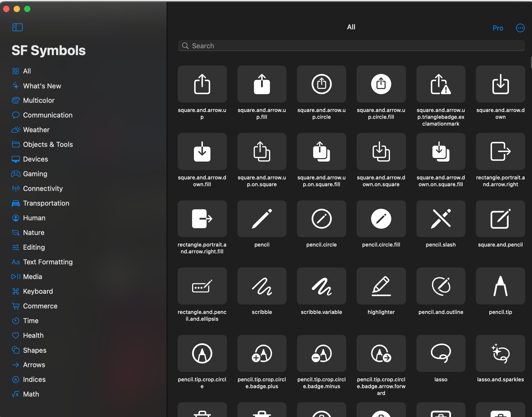Select the square.and.arrow.down.on.square thumbnail
The image size is (532, 417).
click(x=381, y=151)
